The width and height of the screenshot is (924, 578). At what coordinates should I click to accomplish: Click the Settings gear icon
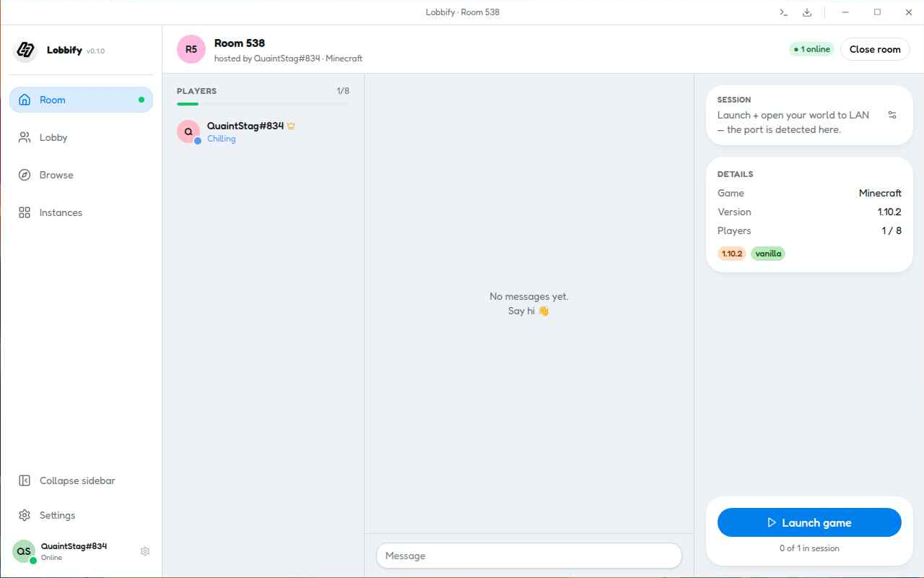click(x=25, y=515)
